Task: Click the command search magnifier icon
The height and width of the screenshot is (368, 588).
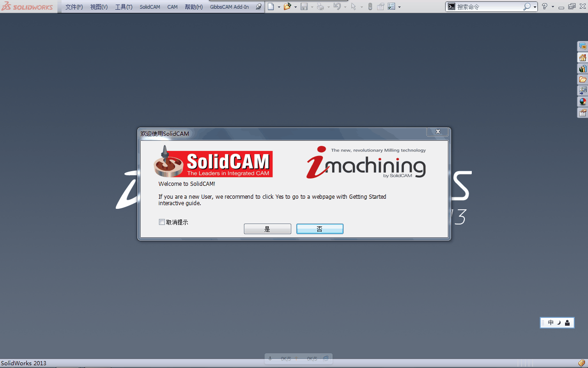Action: [527, 6]
